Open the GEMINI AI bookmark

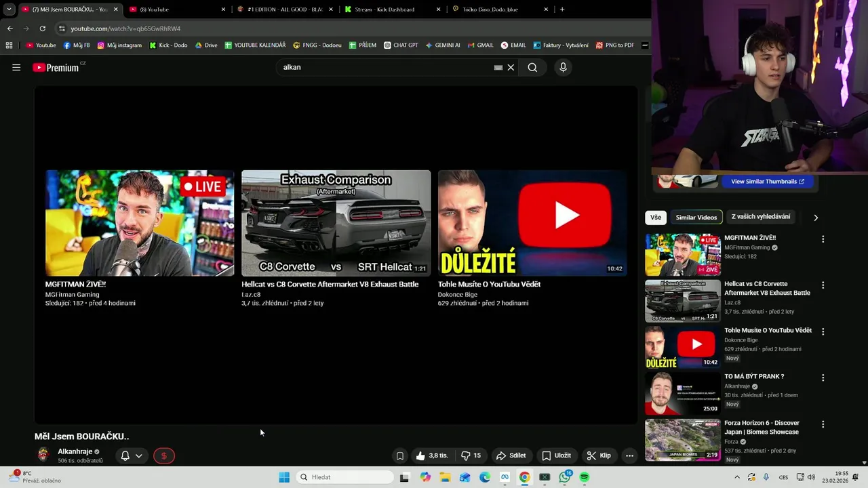pyautogui.click(x=443, y=45)
